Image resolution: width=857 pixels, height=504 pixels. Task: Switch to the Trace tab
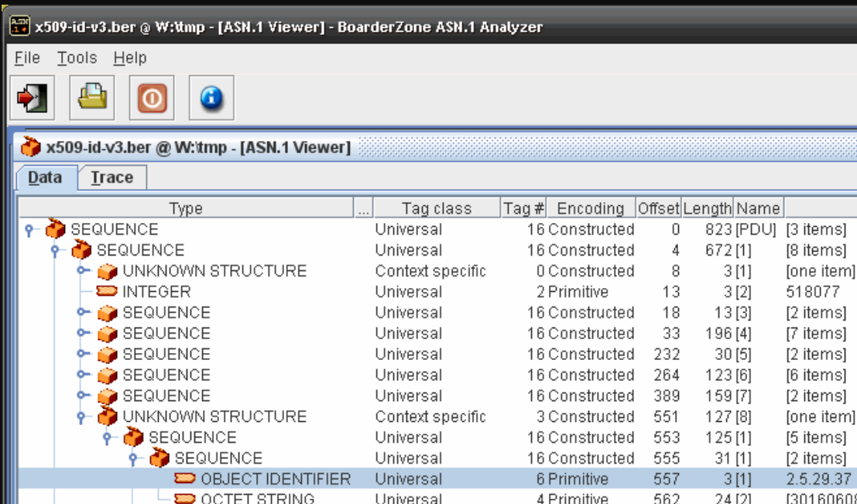112,177
